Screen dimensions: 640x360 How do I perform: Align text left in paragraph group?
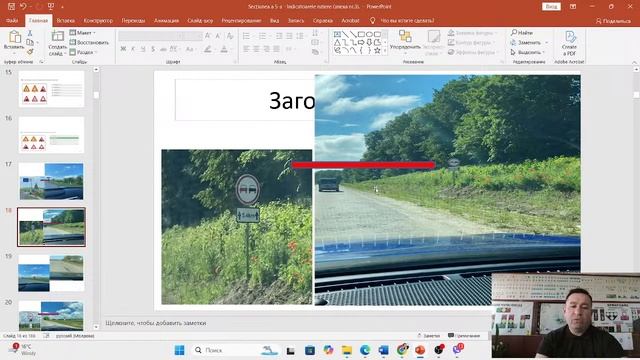pyautogui.click(x=246, y=49)
